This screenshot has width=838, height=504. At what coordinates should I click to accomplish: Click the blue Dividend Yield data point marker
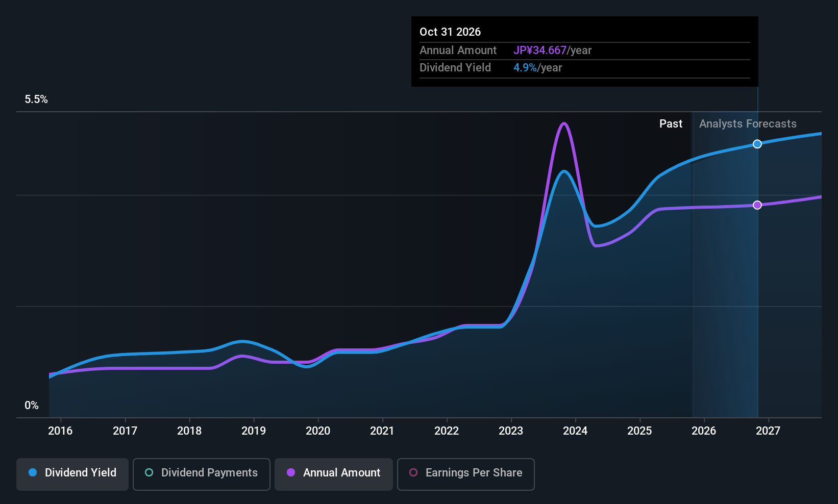point(757,144)
